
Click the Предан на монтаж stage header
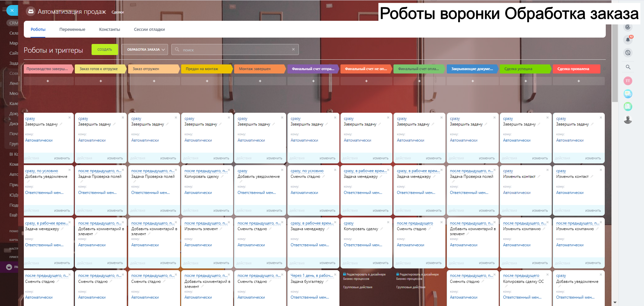coord(207,69)
